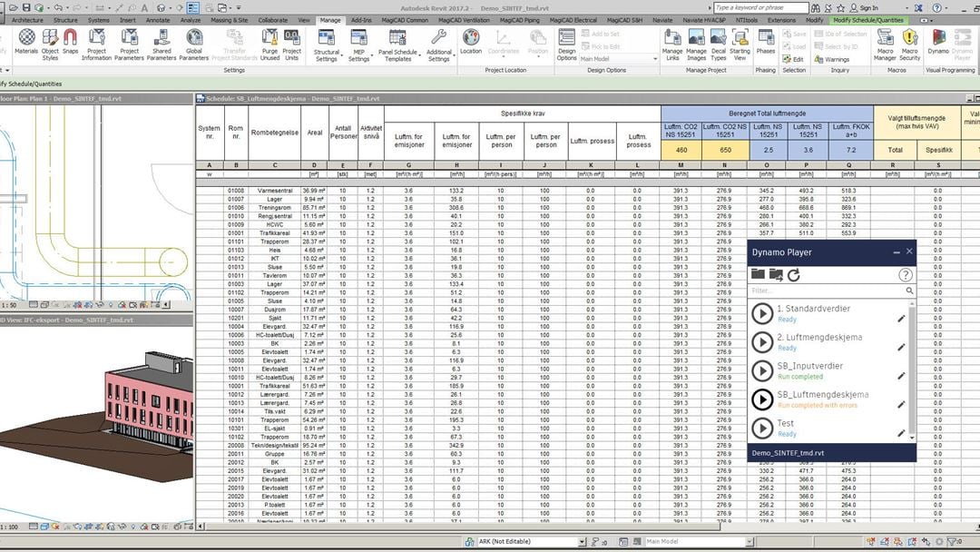Click the Snaps magnet icon

tap(70, 41)
